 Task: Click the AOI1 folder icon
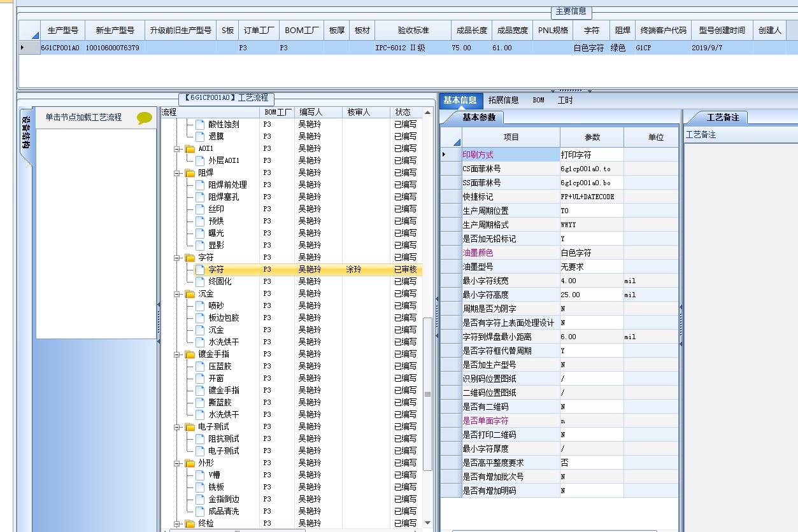pyautogui.click(x=190, y=148)
